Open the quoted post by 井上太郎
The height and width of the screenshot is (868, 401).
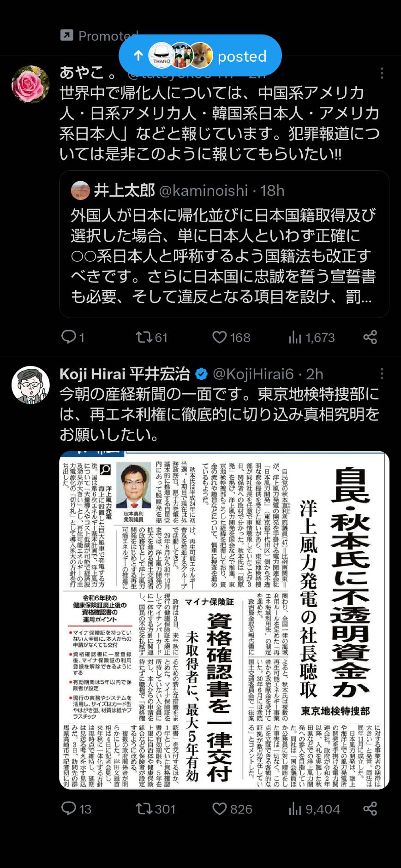[x=224, y=244]
